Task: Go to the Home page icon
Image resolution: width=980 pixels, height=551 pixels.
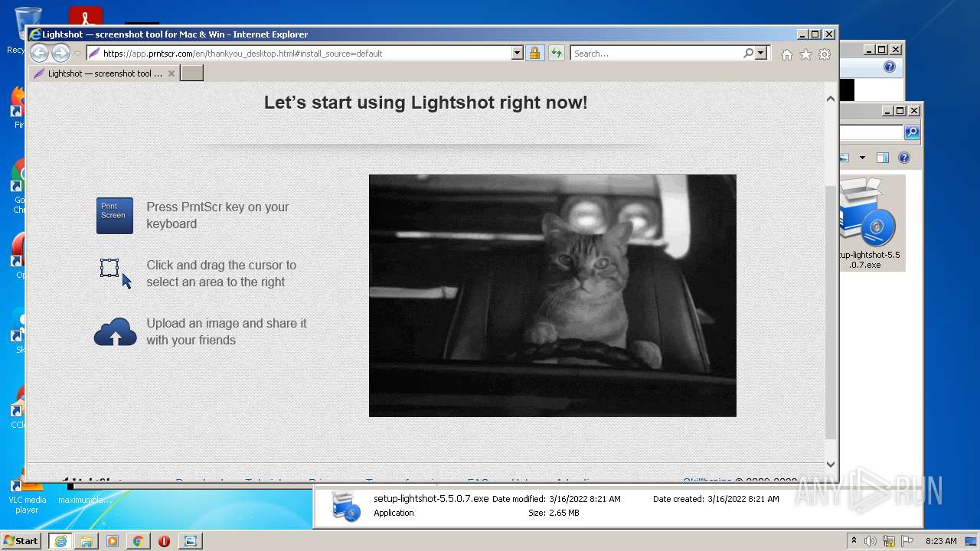Action: pyautogui.click(x=787, y=54)
